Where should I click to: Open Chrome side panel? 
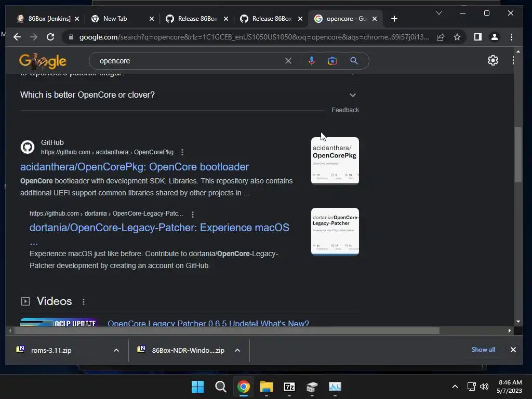[x=478, y=37]
